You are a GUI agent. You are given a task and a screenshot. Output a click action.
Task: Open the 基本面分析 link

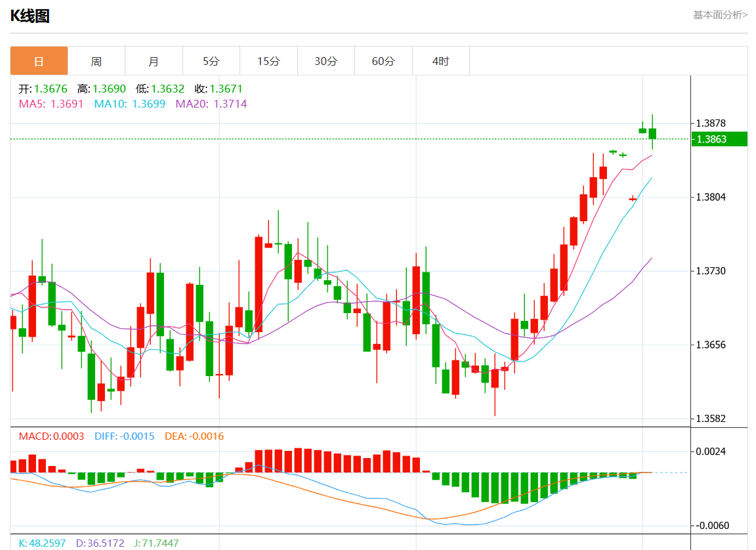point(721,15)
